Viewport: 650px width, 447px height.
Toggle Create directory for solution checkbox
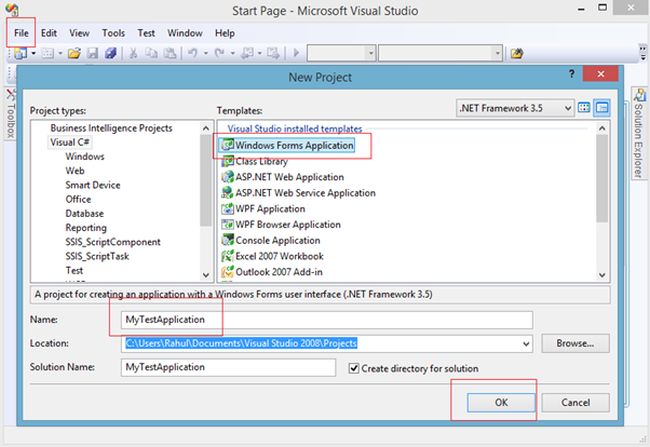(x=354, y=368)
